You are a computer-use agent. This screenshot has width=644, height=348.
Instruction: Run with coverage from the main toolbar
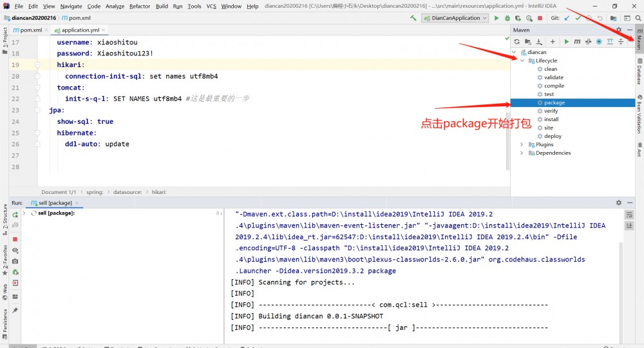tap(518, 18)
